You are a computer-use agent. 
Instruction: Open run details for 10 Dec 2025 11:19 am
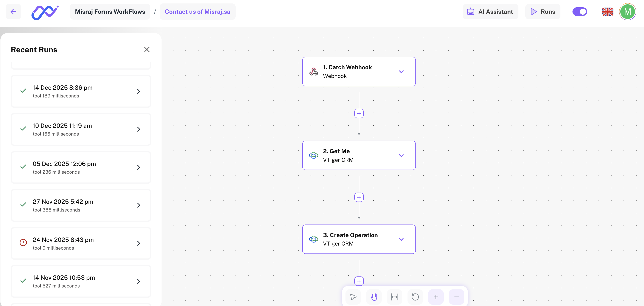tap(81, 129)
